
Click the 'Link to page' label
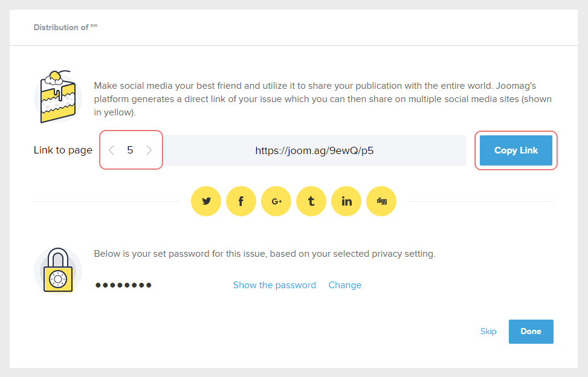[x=63, y=150]
